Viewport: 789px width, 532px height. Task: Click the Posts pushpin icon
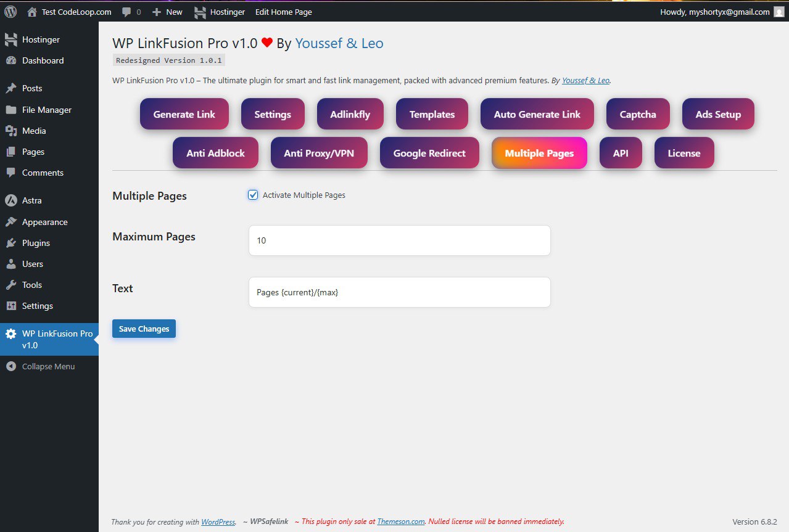11,88
